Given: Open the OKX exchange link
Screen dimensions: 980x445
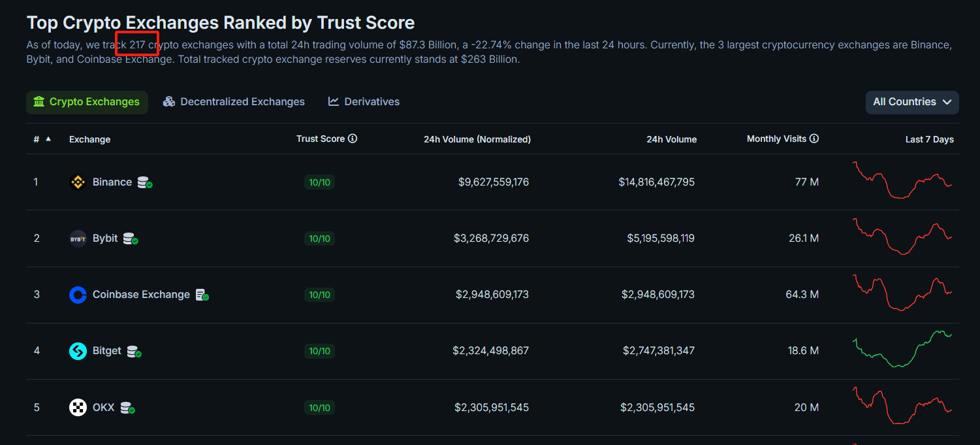Looking at the screenshot, I should click(104, 408).
